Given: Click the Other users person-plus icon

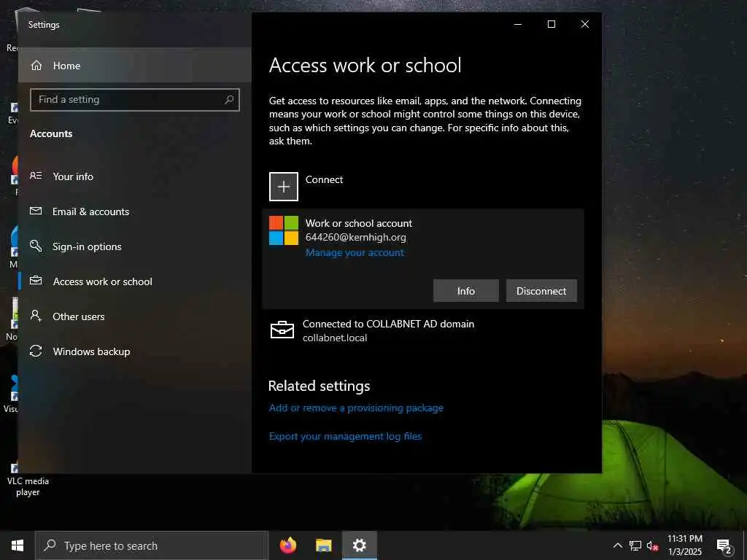Looking at the screenshot, I should [x=36, y=316].
